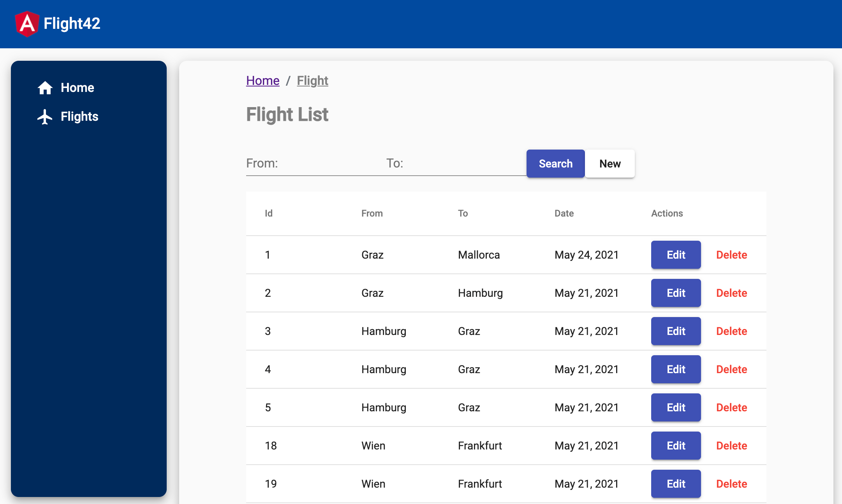Screen dimensions: 842x504
Task: Open the Flights entry in the sidebar
Action: [x=79, y=116]
